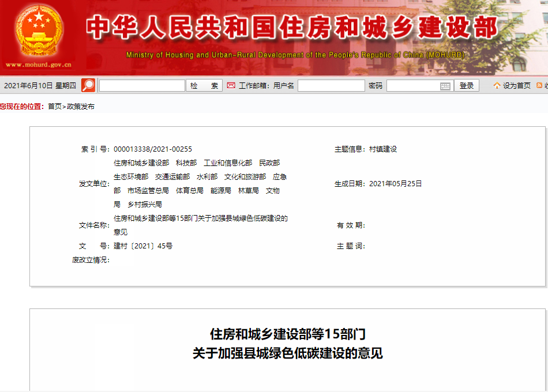This screenshot has height=392, width=548.
Task: Open the 政策发布 breadcrumb link
Action: [x=81, y=107]
